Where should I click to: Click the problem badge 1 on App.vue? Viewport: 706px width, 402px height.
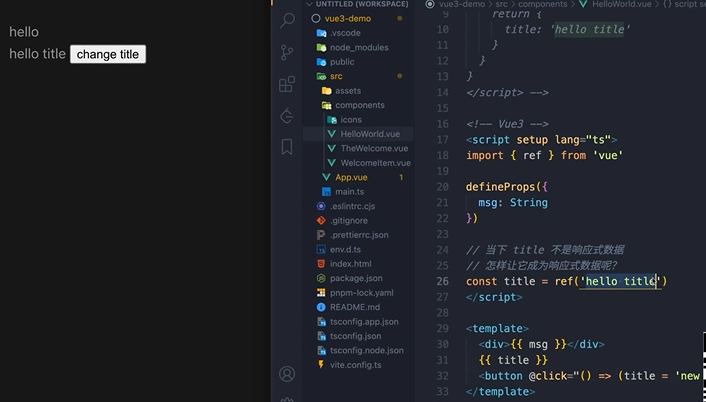tap(401, 177)
